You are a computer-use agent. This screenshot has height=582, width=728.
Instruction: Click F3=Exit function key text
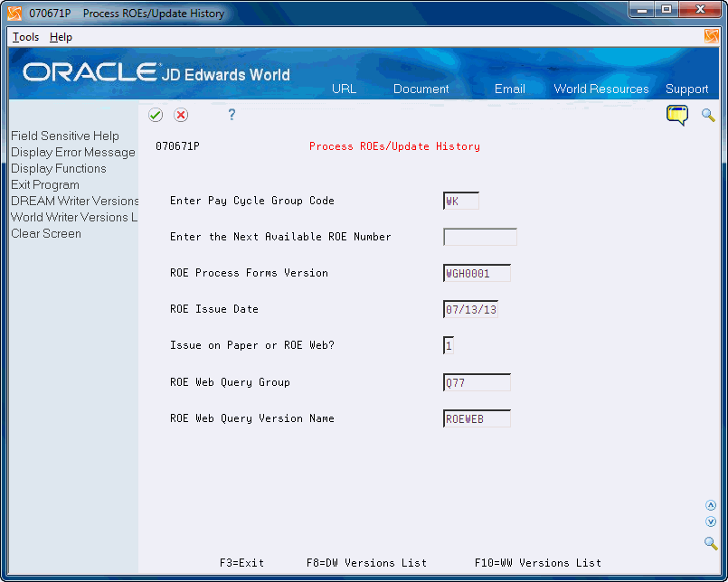pyautogui.click(x=241, y=563)
